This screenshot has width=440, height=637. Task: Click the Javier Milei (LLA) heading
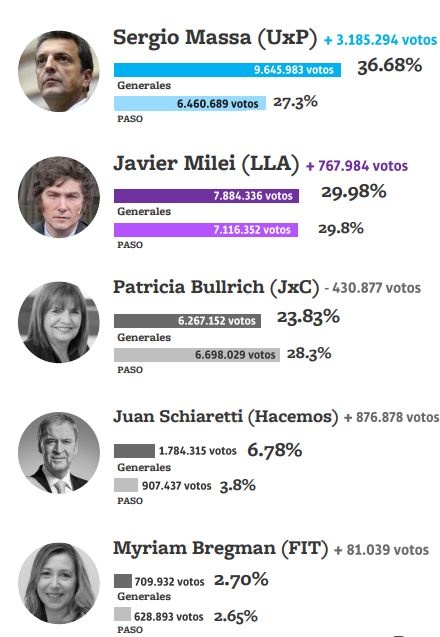pos(206,164)
